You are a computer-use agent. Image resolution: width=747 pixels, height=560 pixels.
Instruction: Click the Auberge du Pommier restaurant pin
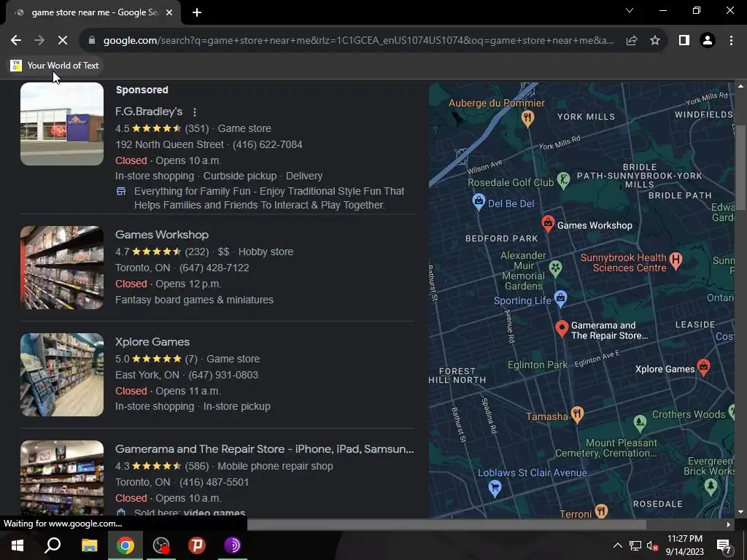point(527,118)
